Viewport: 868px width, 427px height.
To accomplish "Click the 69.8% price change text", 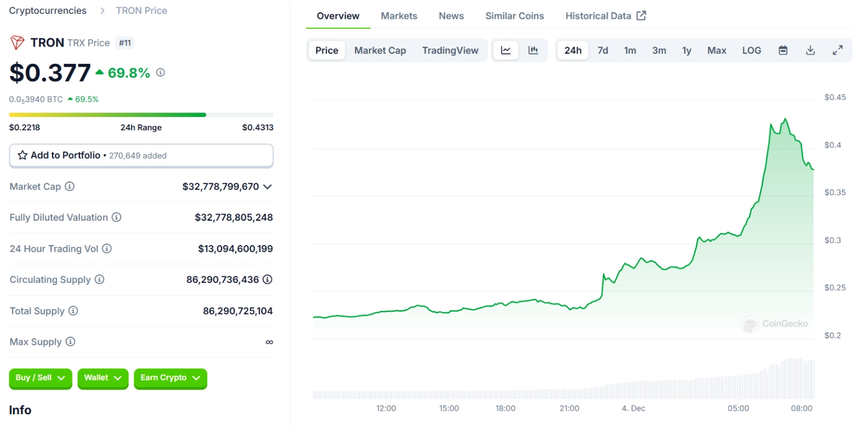I will (129, 73).
